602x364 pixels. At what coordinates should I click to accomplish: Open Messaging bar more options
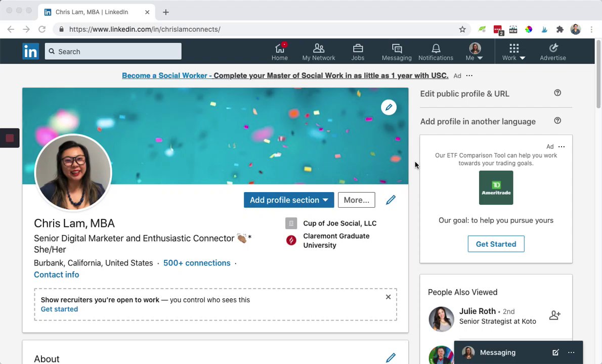[x=571, y=352]
